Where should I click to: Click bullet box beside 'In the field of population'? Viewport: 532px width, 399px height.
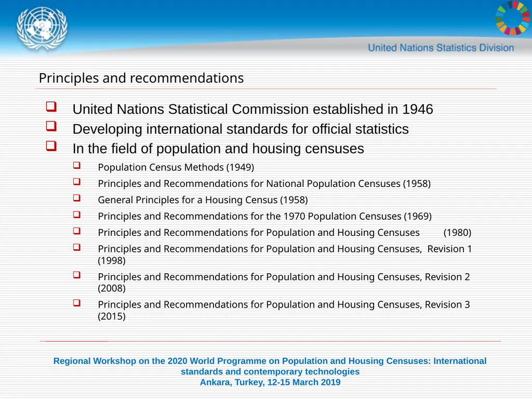click(51, 146)
